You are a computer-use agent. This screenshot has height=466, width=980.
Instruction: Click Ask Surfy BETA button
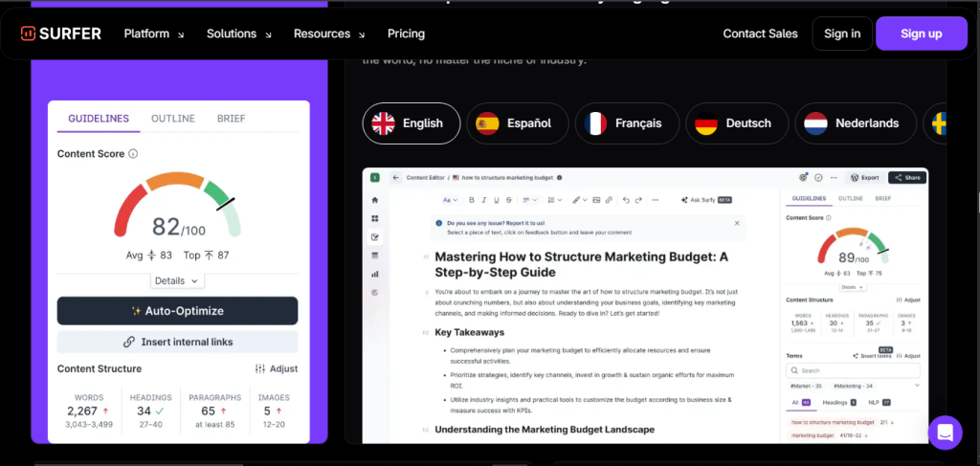click(706, 201)
